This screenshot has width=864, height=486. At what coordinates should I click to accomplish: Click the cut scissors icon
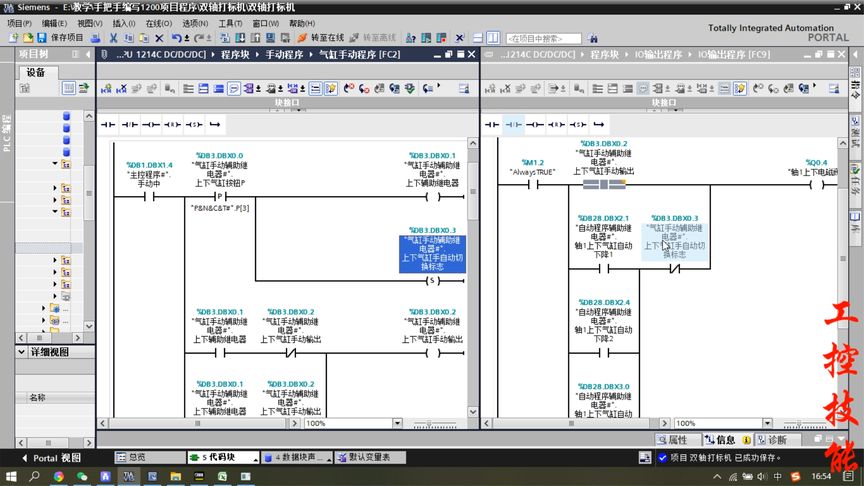click(x=113, y=38)
